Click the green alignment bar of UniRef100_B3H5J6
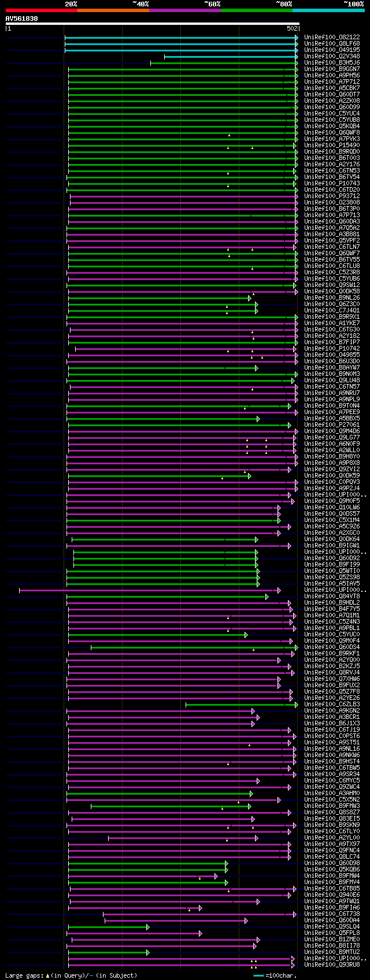The height and width of the screenshot is (980, 370). (x=224, y=63)
